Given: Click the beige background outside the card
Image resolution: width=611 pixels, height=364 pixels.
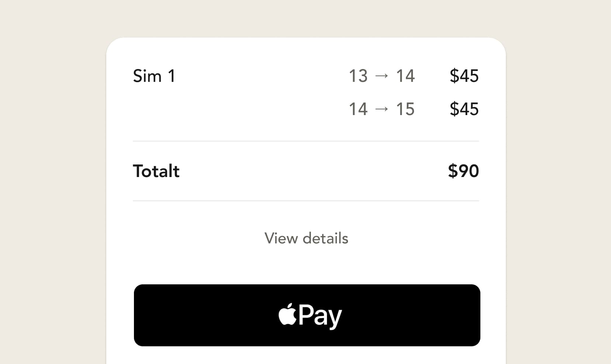Looking at the screenshot, I should [52, 184].
